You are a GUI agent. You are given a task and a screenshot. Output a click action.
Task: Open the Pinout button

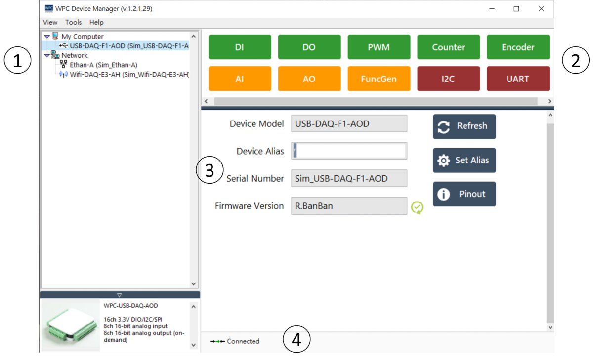point(465,194)
